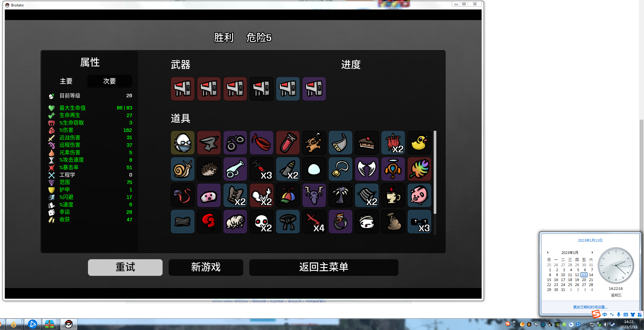Click the 2023年1月 calendar month header
This screenshot has width=644, height=330.
(570, 253)
